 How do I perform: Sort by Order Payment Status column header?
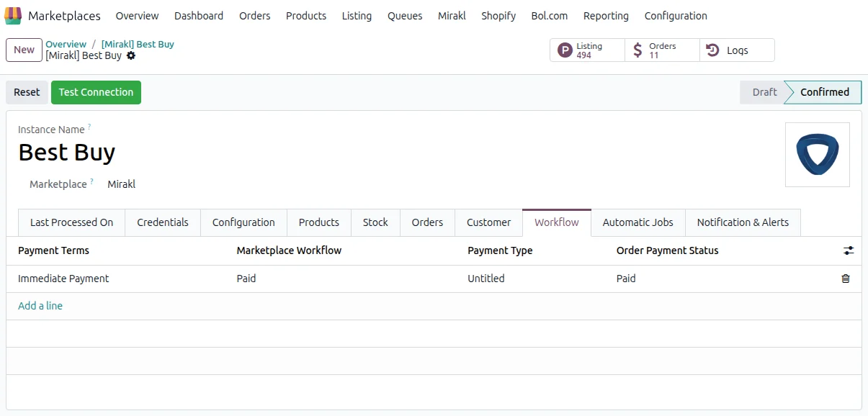click(x=667, y=250)
